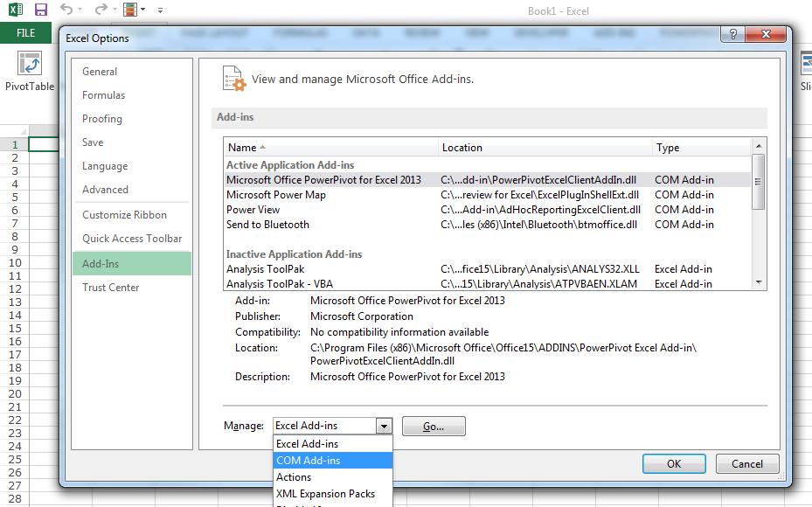Viewport: 812px width, 507px height.
Task: Open the Touch/Mouse mode dropdown arrow
Action: pos(143,10)
